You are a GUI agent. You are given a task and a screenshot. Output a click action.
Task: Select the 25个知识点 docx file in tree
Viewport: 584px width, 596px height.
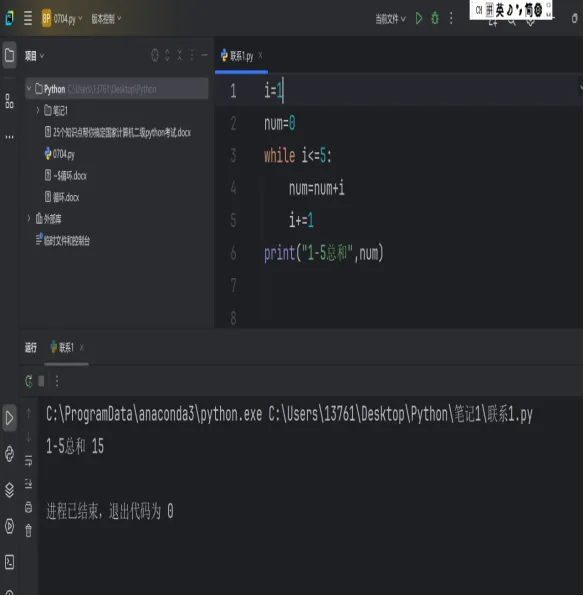(117, 132)
